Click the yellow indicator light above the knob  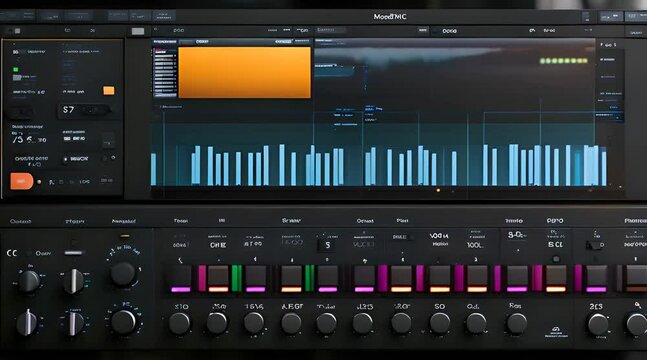tap(125, 236)
